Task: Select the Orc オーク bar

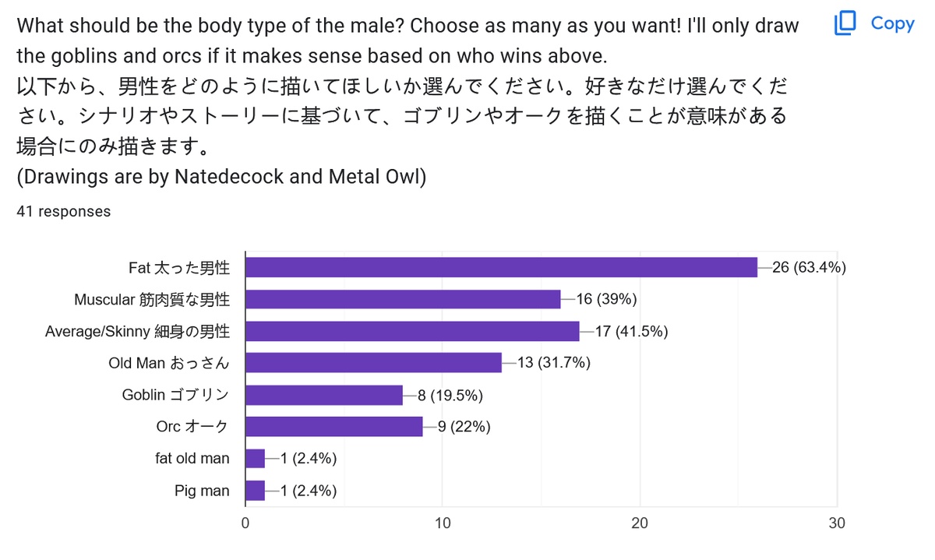Action: pyautogui.click(x=333, y=427)
